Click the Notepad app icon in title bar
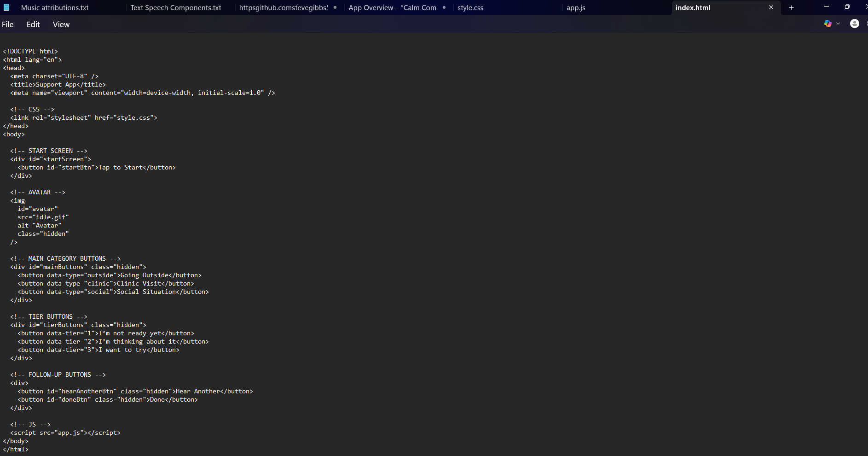868x456 pixels. [x=6, y=7]
